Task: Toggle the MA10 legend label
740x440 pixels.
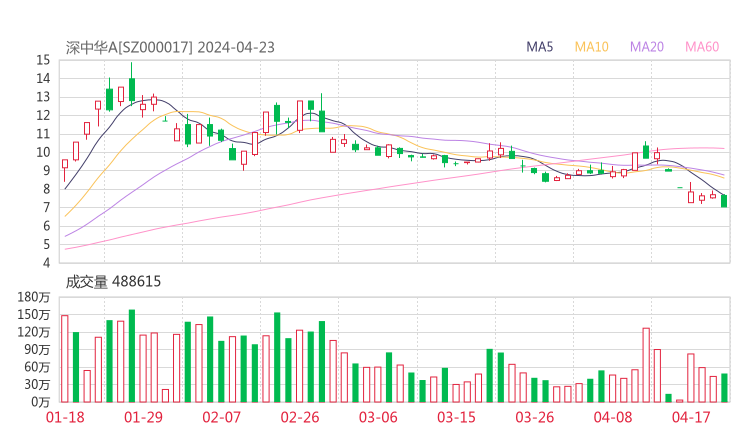Action: 591,47
